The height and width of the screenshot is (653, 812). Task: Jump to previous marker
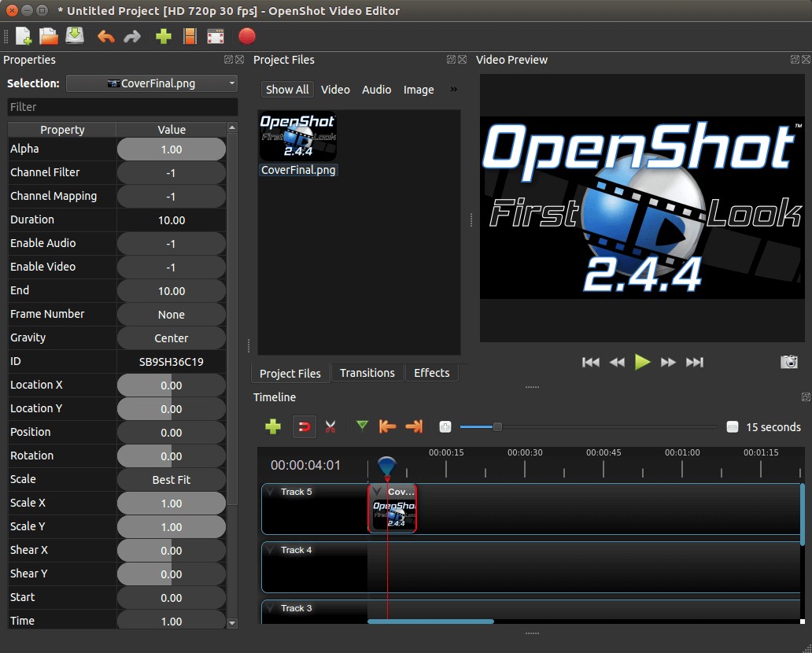tap(387, 426)
